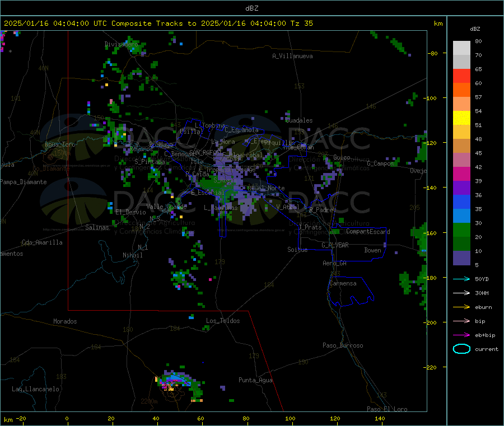Click the 'Tz 35' header text
Image resolution: width=504 pixels, height=426 pixels.
coord(301,24)
